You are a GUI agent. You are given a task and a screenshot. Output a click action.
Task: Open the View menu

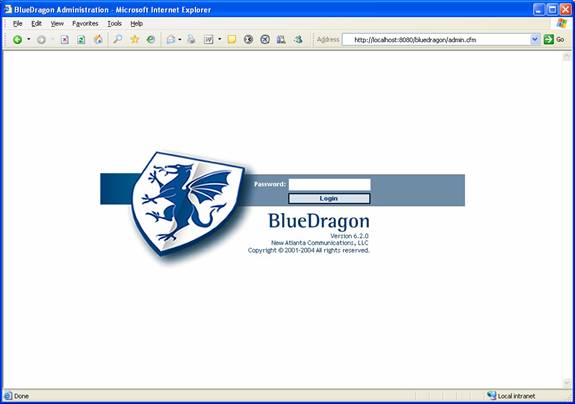pos(57,23)
